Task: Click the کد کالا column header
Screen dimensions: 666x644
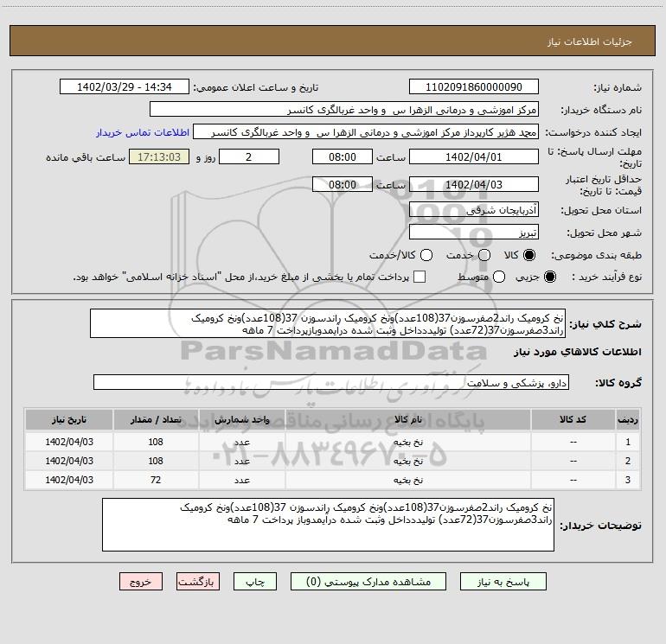Action: click(573, 419)
